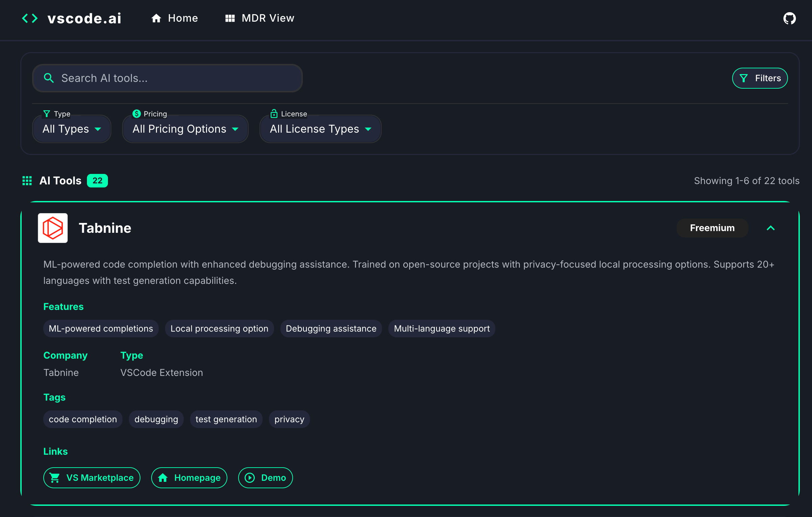
Task: Visit the Tabnine Homepage link
Action: coord(189,478)
